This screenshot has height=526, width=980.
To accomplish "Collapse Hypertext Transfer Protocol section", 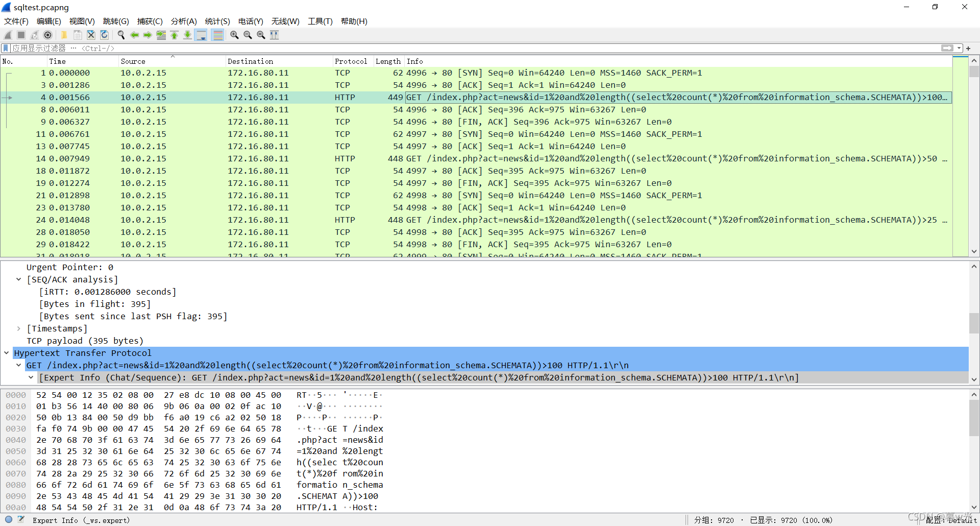I will (x=6, y=353).
